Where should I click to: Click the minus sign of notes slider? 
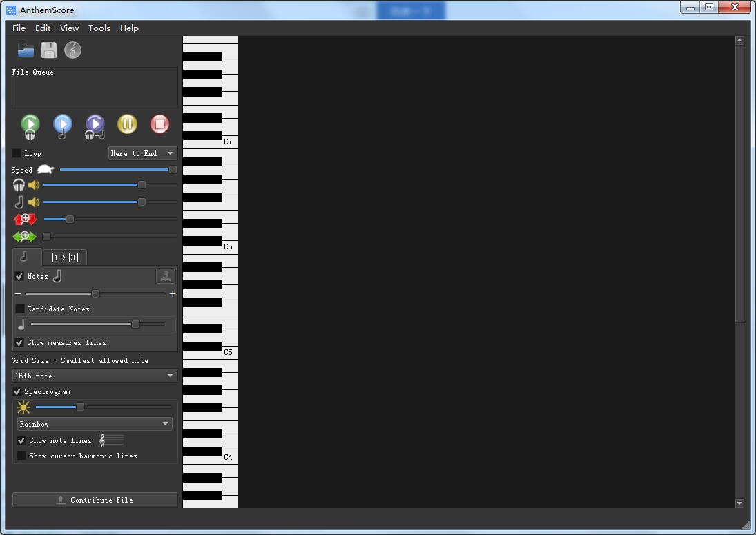click(x=19, y=293)
